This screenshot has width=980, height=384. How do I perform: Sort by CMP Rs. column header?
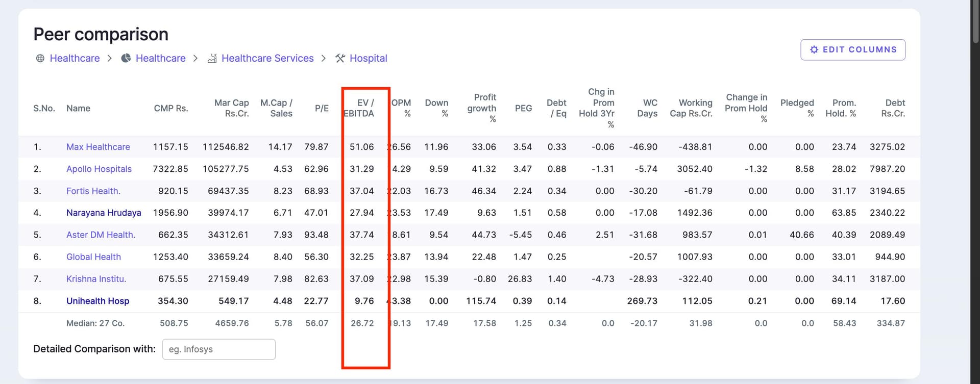click(x=171, y=108)
